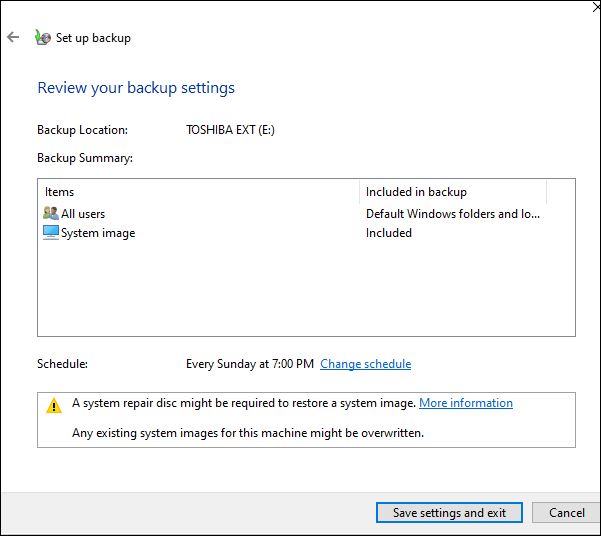Select the System image list row label
Viewport: 601px width, 536px height.
point(98,233)
